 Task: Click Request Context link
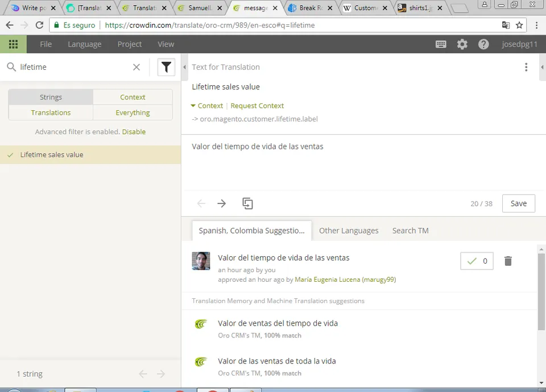coord(257,106)
